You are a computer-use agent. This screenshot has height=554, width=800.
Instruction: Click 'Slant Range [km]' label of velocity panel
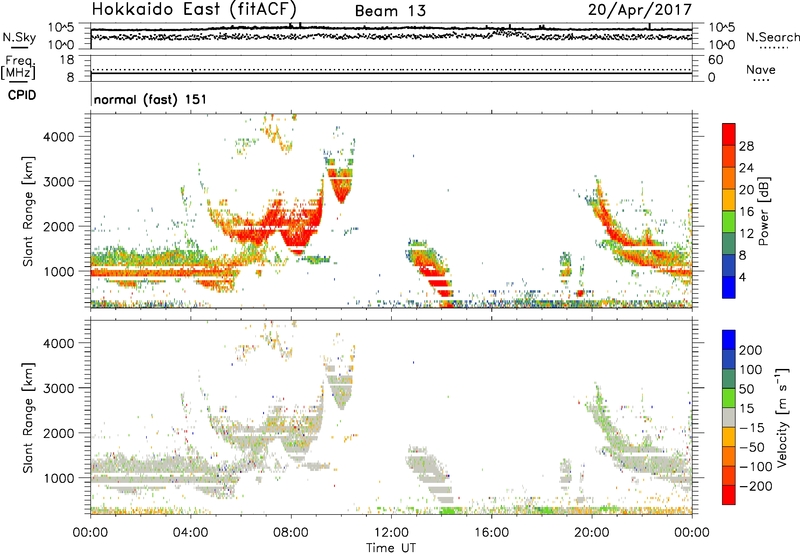tap(28, 418)
